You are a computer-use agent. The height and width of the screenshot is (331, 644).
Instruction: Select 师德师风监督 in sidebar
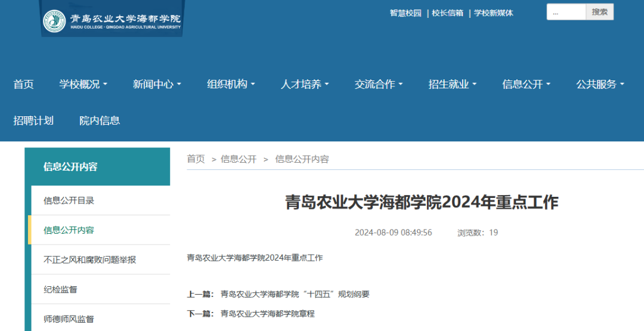click(x=101, y=318)
